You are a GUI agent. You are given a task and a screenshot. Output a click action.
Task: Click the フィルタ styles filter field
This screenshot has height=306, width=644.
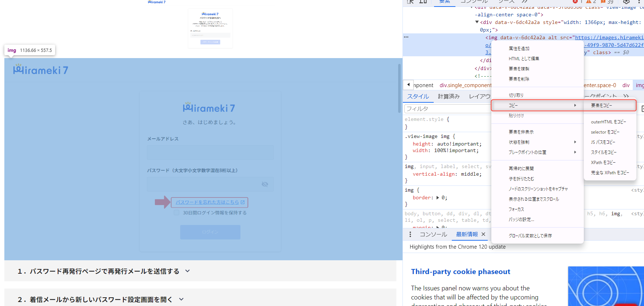447,109
